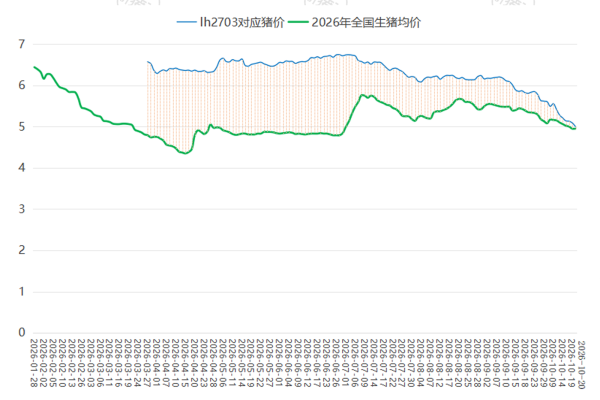The height and width of the screenshot is (400, 600).
Task: Click x-axis date 2026-04-15
Action: pos(185,363)
